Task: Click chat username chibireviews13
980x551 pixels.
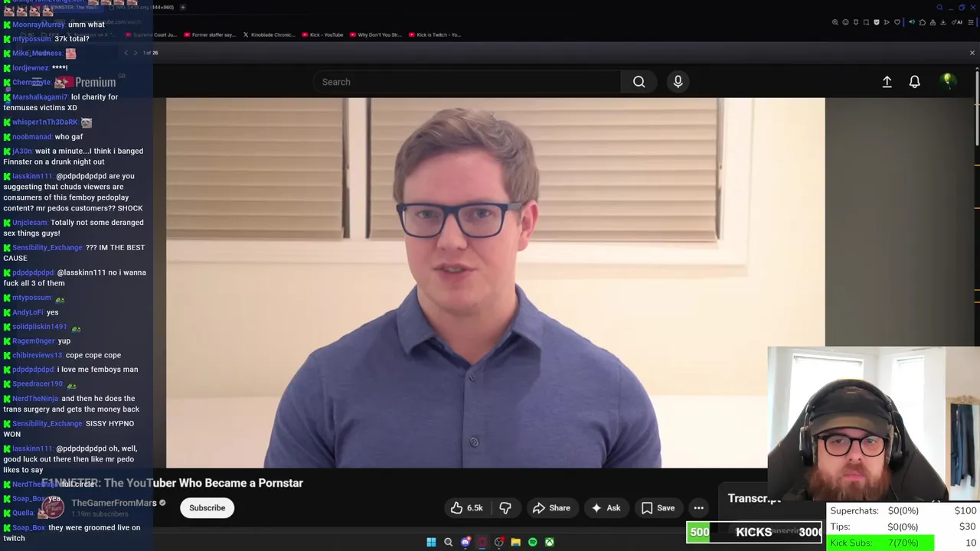Action: pyautogui.click(x=37, y=355)
